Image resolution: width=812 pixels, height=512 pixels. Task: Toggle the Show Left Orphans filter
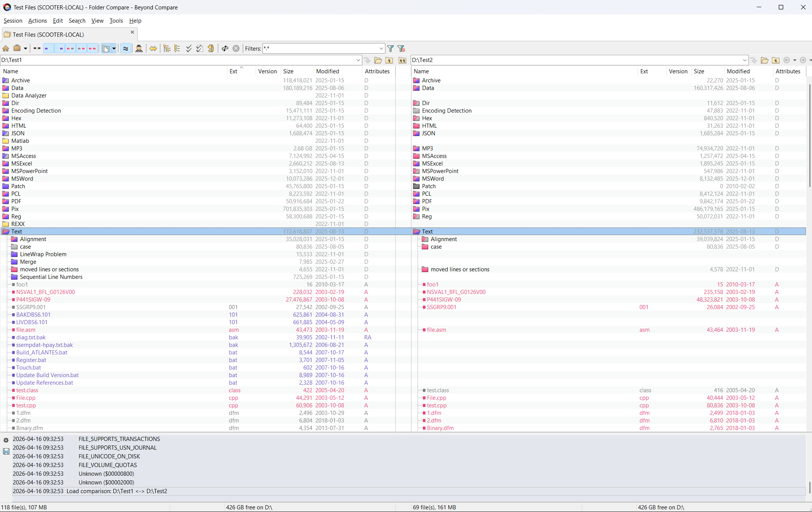(48, 48)
